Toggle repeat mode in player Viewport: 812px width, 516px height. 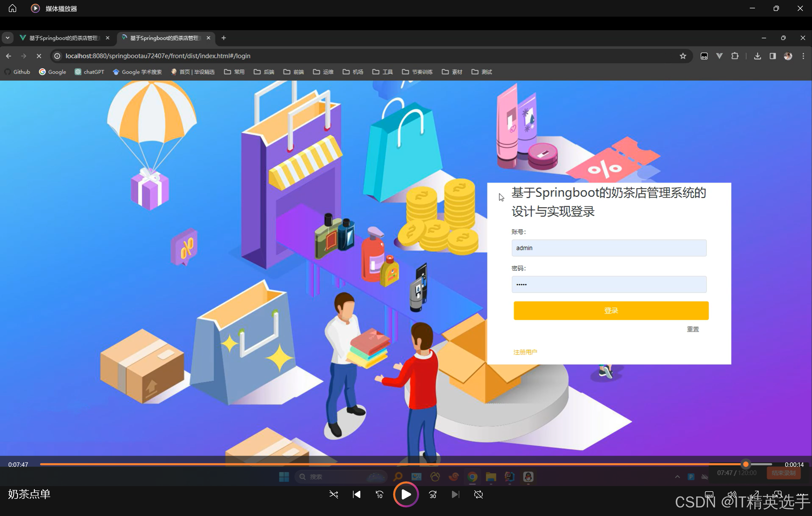pyautogui.click(x=478, y=494)
